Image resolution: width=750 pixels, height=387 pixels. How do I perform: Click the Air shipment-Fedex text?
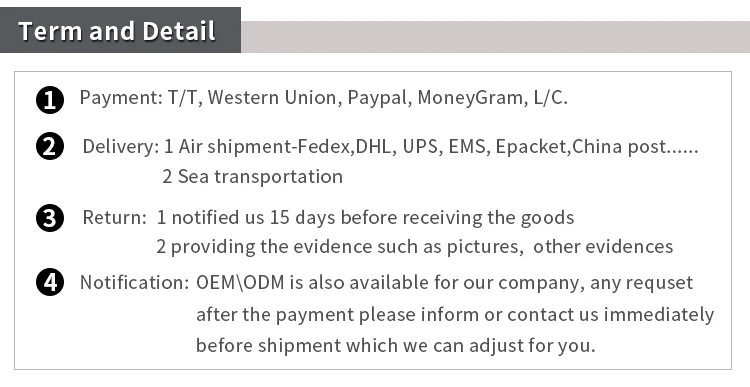[259, 146]
